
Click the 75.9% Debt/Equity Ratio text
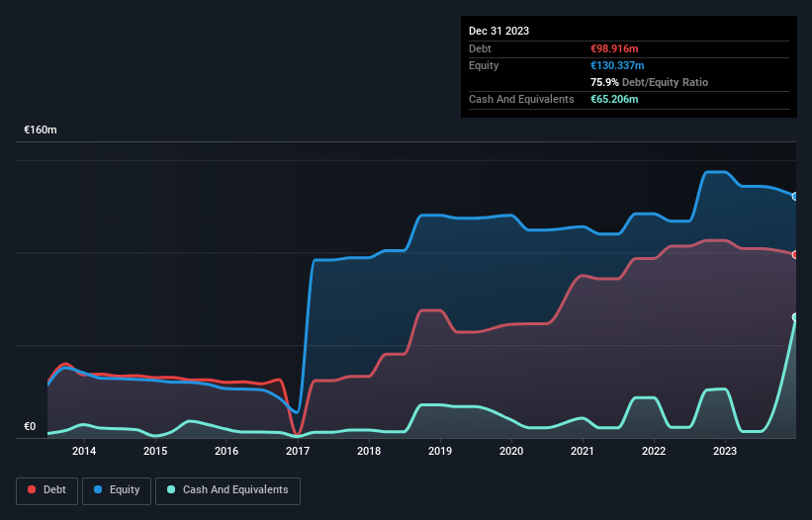[649, 82]
